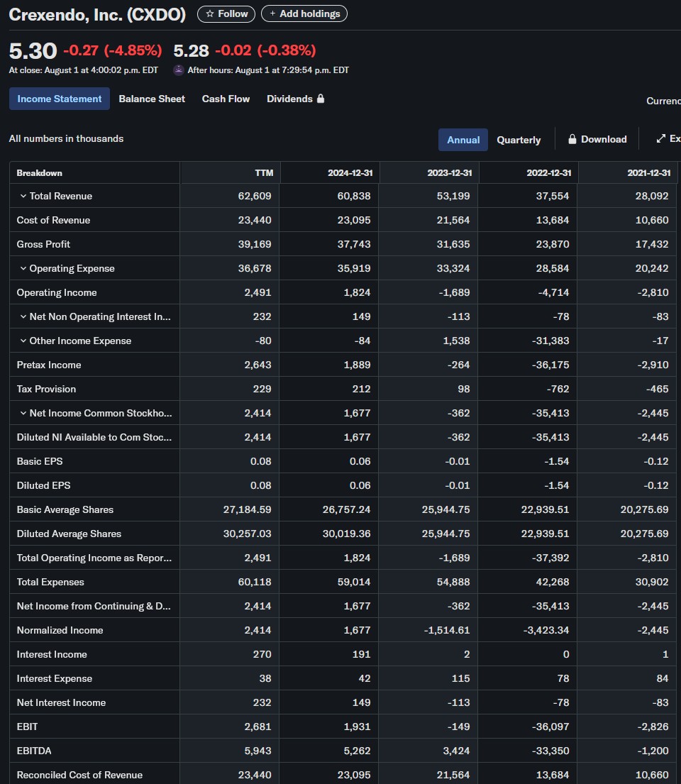The width and height of the screenshot is (681, 784).
Task: Click the 2023 Normalized Income value -1,514.61
Action: click(x=447, y=630)
